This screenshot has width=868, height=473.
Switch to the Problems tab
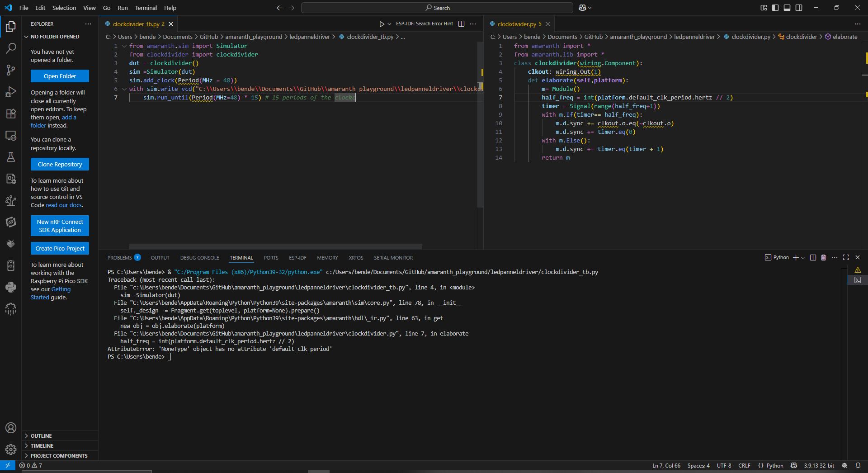click(x=120, y=258)
